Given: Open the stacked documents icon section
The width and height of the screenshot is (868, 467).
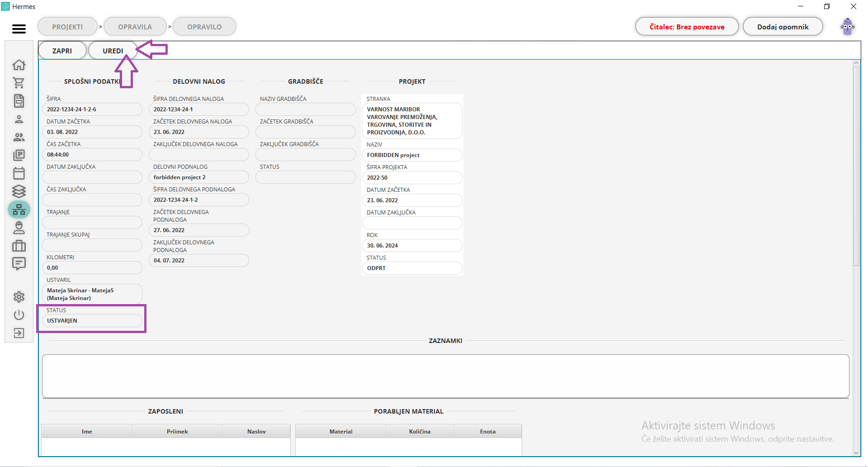Looking at the screenshot, I should [19, 155].
